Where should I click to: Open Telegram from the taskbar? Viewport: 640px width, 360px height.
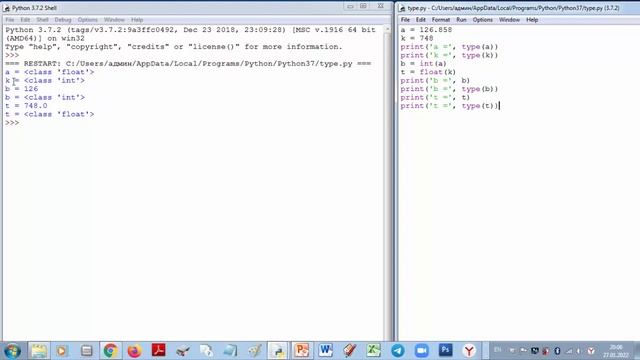pyautogui.click(x=398, y=351)
